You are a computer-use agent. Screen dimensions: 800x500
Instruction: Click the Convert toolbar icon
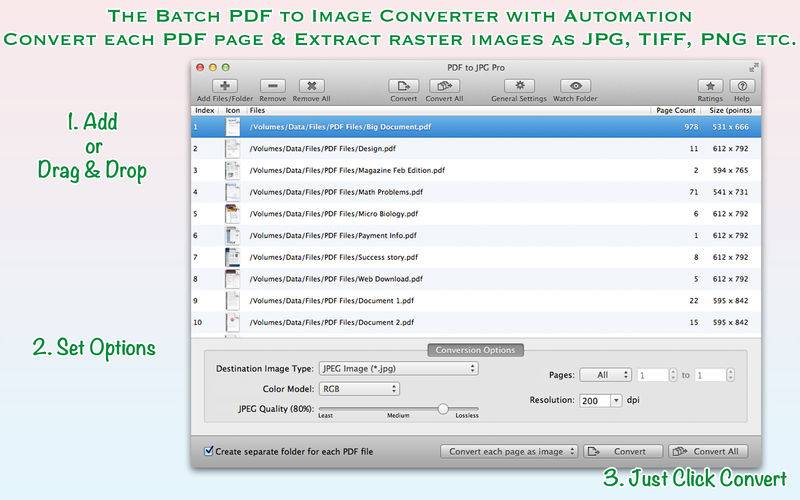click(404, 86)
